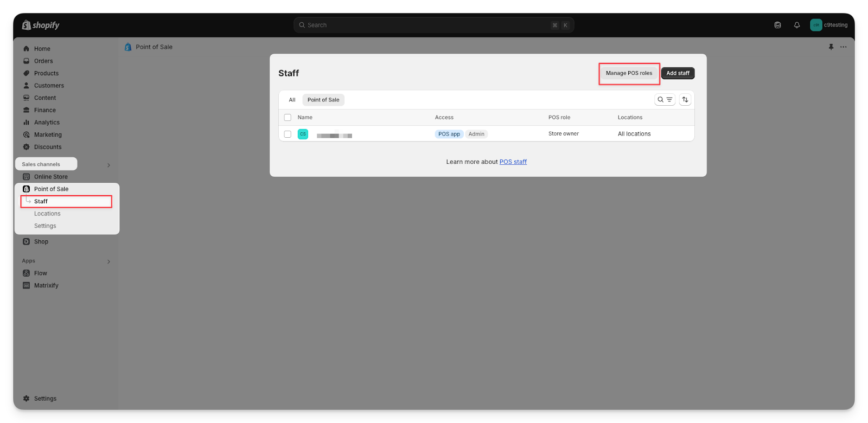
Task: Toggle the select all staff checkbox
Action: point(288,118)
